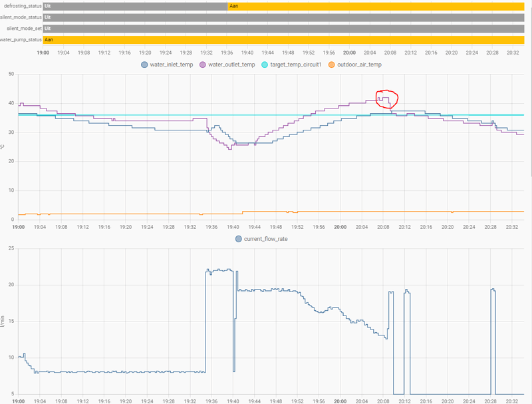Toggle current_flow_rate series in legend

point(261,239)
